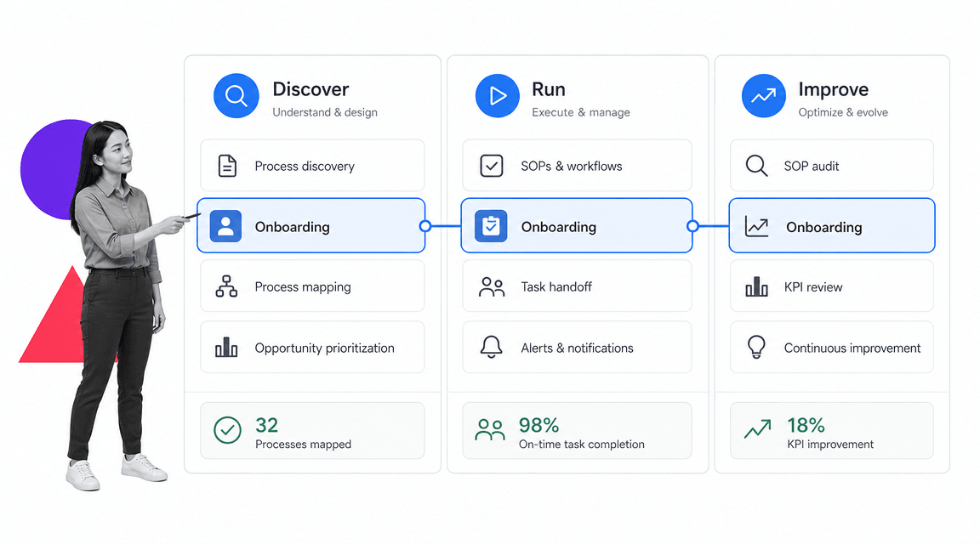The image size is (980, 544).
Task: Click the SOP audit magnifier icon
Action: tap(756, 166)
